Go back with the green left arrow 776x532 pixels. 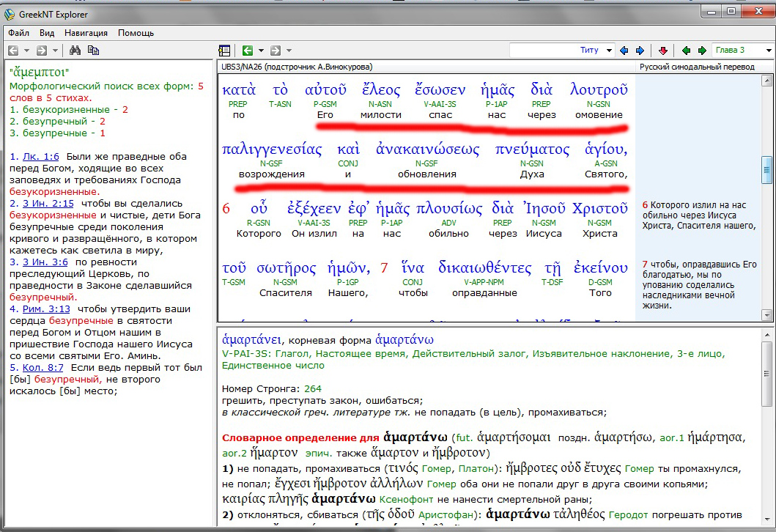247,51
